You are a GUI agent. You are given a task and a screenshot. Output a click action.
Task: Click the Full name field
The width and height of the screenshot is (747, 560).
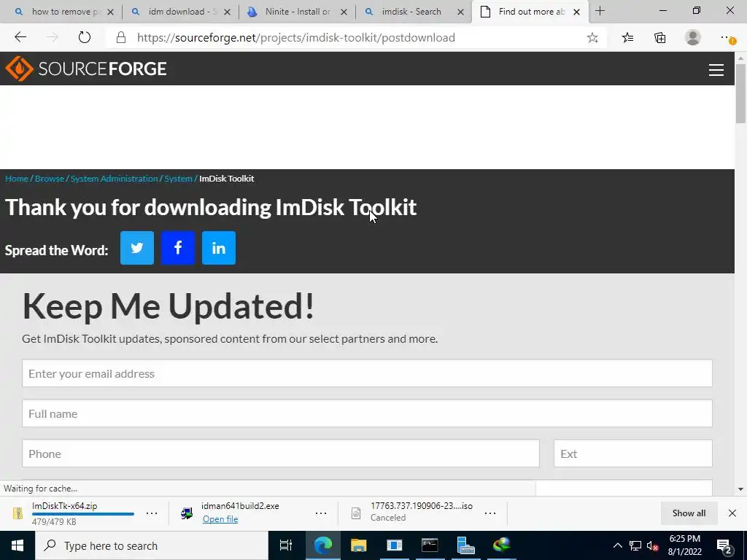click(x=367, y=413)
